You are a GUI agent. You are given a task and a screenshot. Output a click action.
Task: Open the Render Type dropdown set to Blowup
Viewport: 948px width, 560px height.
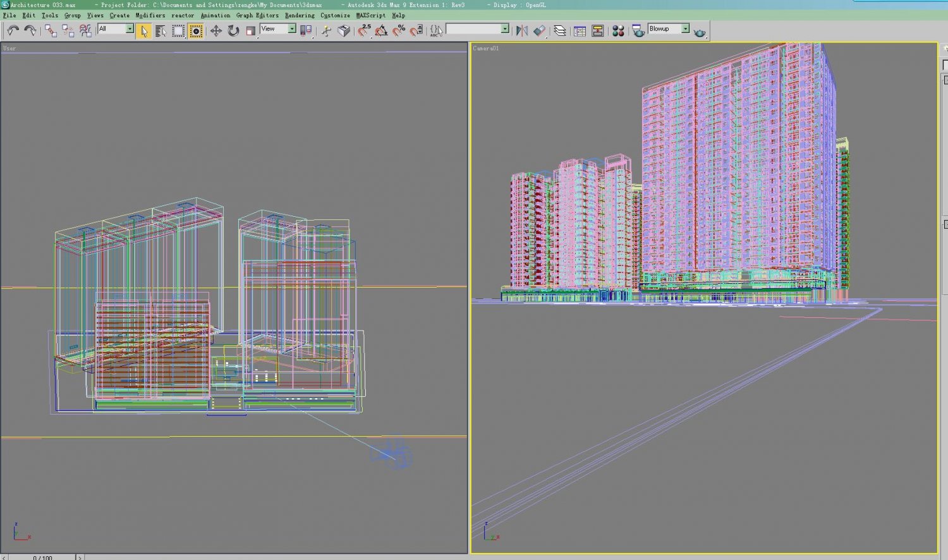pos(685,28)
